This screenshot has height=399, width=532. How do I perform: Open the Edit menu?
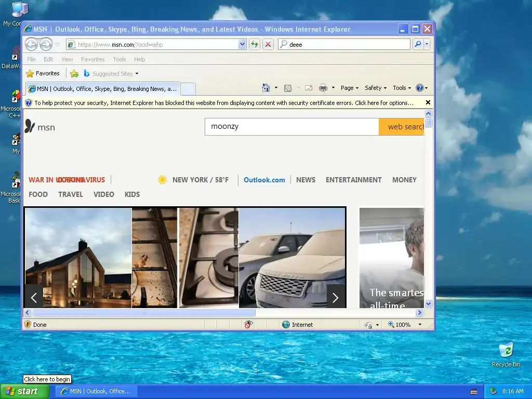(x=48, y=59)
